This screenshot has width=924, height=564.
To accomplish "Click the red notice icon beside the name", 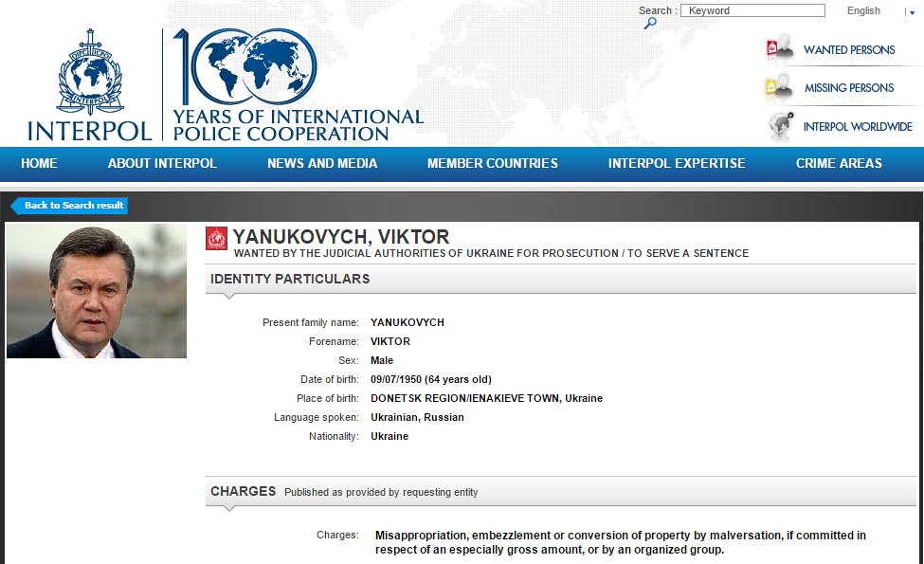I will 217,239.
